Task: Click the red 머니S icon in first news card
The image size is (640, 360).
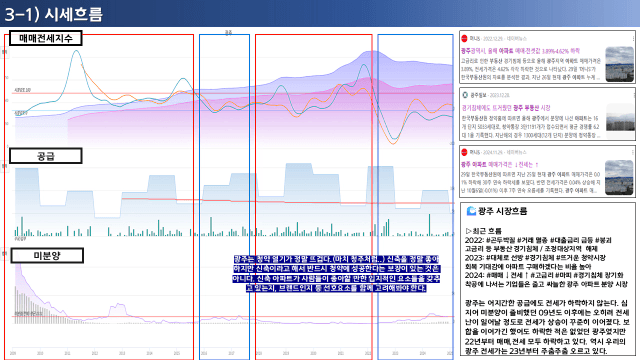Action: (464, 38)
